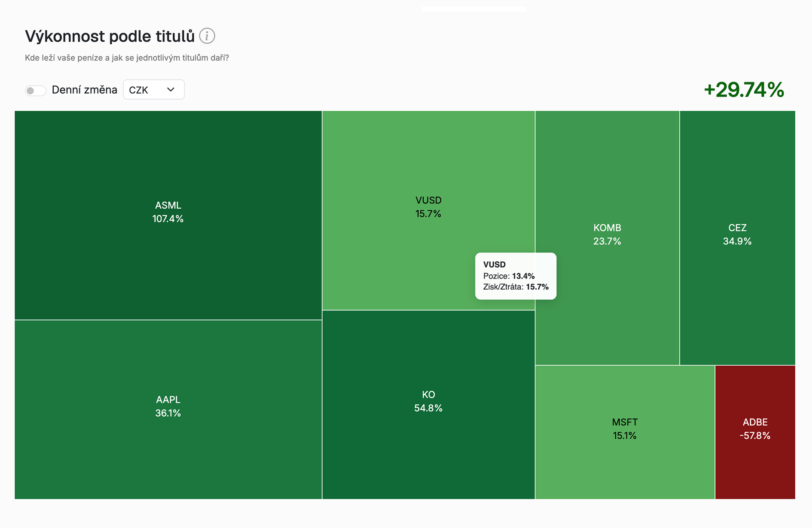Click the Zisk/Ztráta value in the tooltip

tap(537, 287)
